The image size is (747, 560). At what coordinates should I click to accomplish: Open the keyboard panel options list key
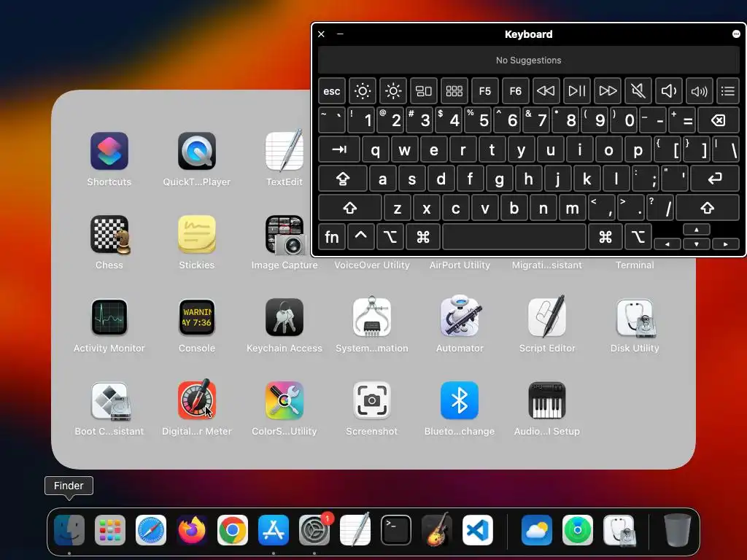(x=728, y=91)
